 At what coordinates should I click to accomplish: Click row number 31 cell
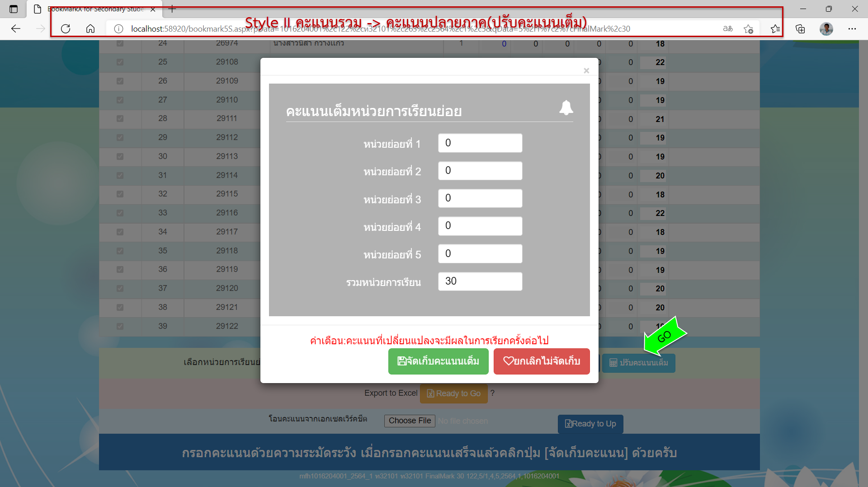coord(163,175)
